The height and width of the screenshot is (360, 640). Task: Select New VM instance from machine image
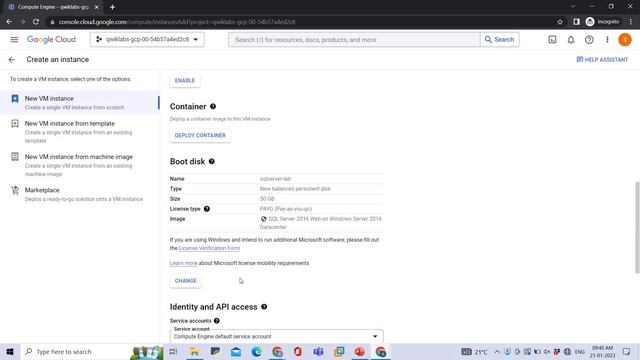click(80, 165)
